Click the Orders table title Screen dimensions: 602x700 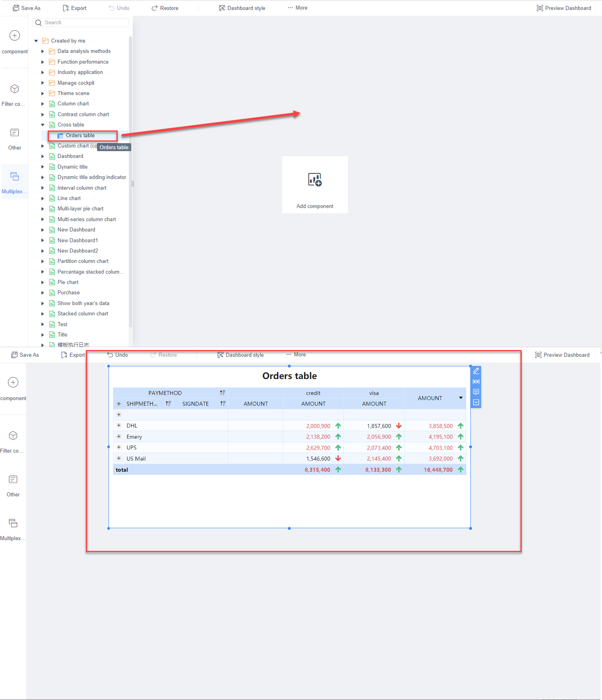pyautogui.click(x=289, y=376)
